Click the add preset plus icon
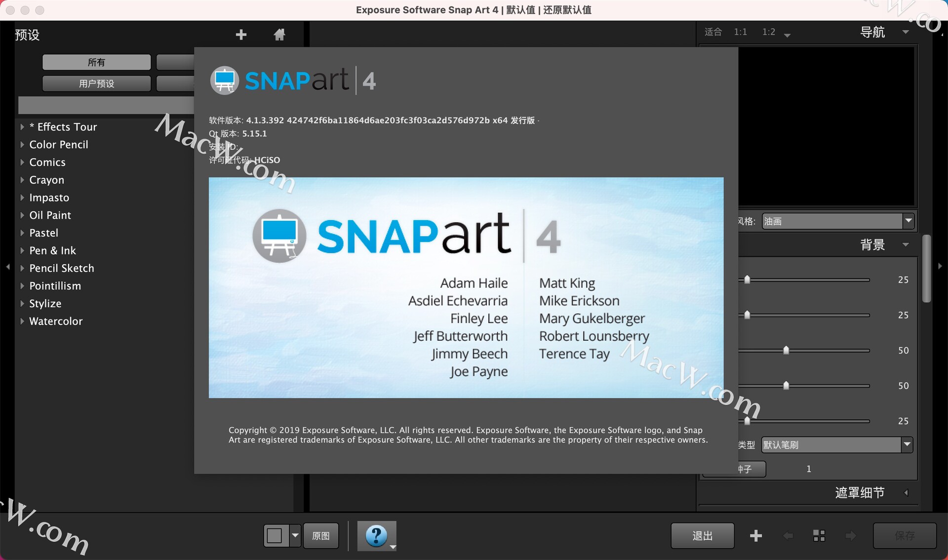The height and width of the screenshot is (560, 948). pyautogui.click(x=241, y=35)
